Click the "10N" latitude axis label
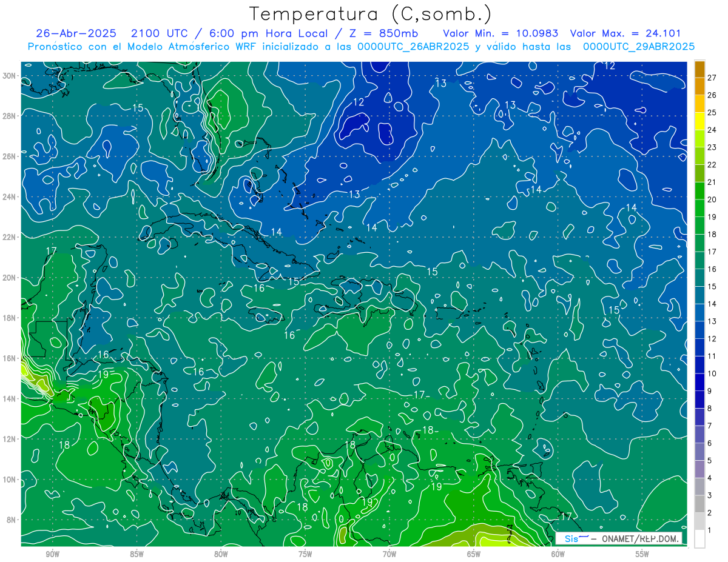The image size is (728, 562). [x=10, y=480]
